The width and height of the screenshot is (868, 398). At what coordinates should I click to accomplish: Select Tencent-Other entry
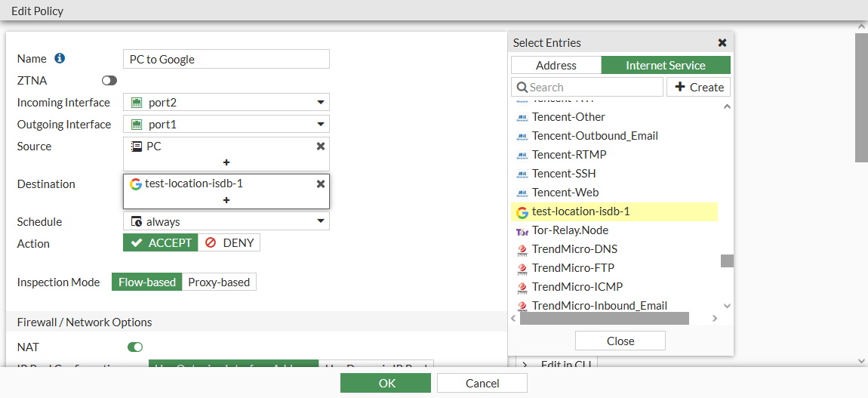pos(614,117)
